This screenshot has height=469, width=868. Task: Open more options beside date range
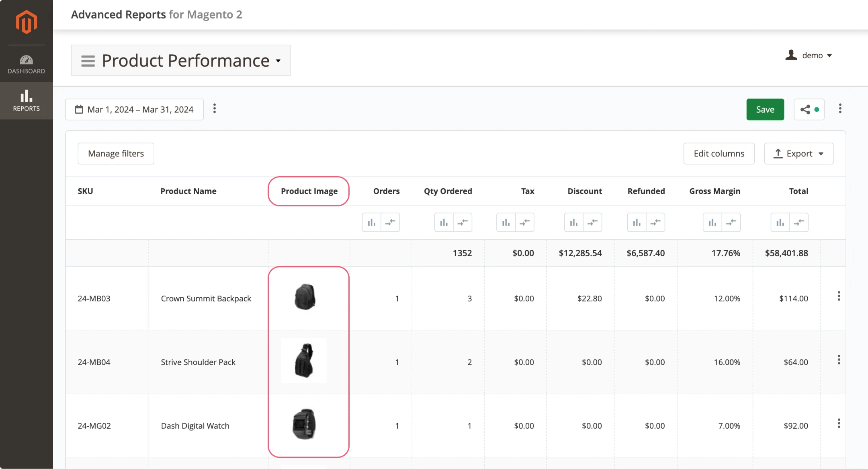[215, 109]
